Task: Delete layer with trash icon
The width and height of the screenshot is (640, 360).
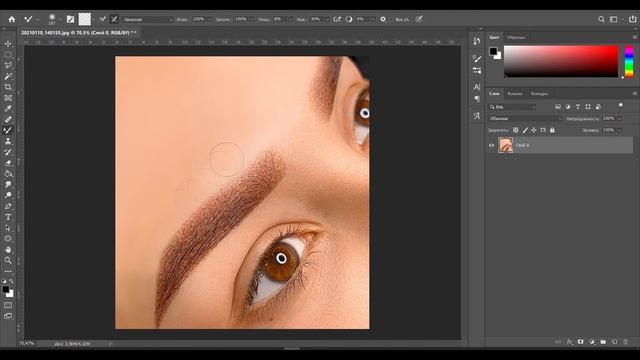Action: pyautogui.click(x=626, y=342)
